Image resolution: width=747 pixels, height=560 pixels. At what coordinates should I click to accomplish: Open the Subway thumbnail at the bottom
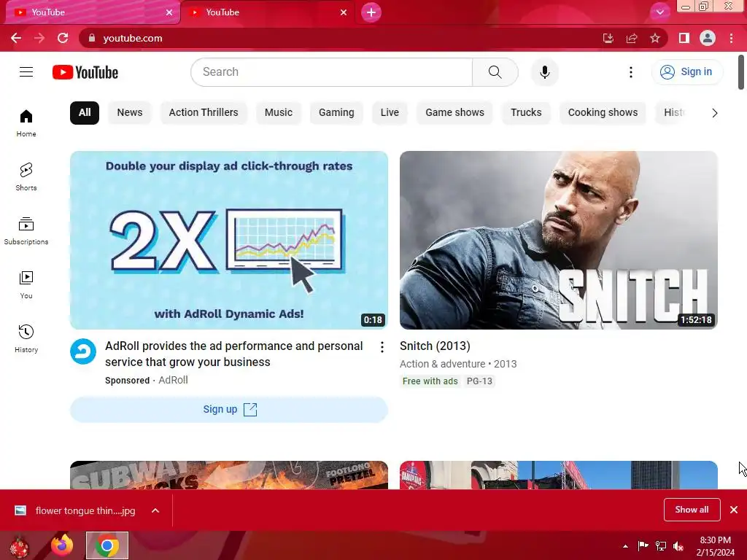point(229,475)
